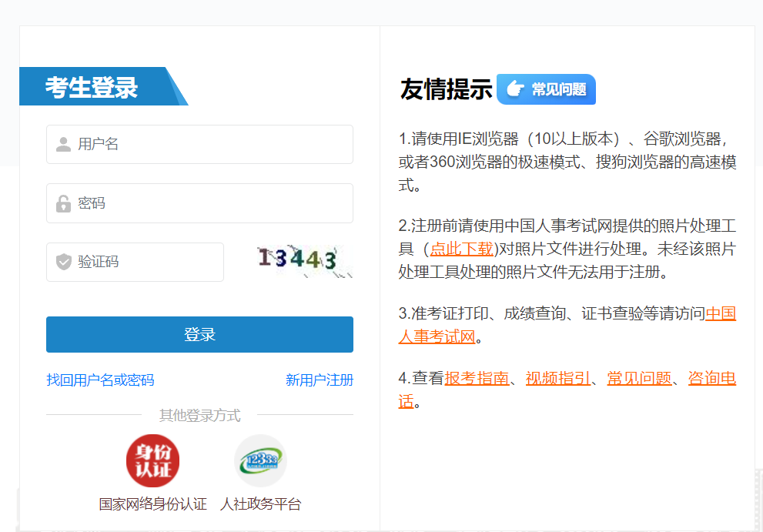Click the user silhouette icon in username field
Image resolution: width=763 pixels, height=532 pixels.
point(63,145)
